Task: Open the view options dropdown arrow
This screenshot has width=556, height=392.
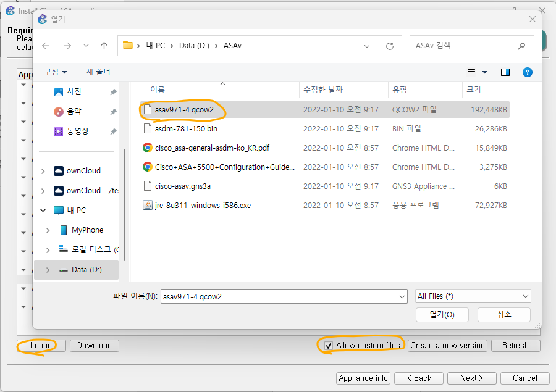Action: [485, 72]
